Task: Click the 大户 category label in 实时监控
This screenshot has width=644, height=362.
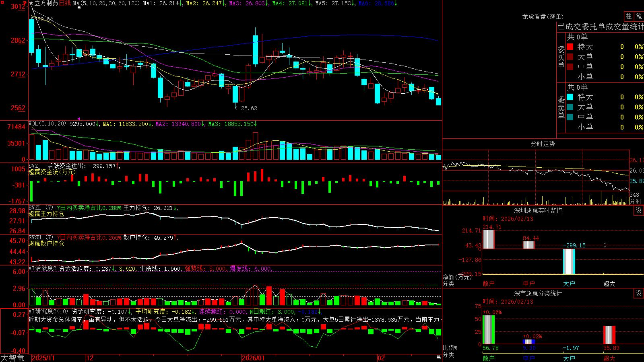Action: [569, 284]
